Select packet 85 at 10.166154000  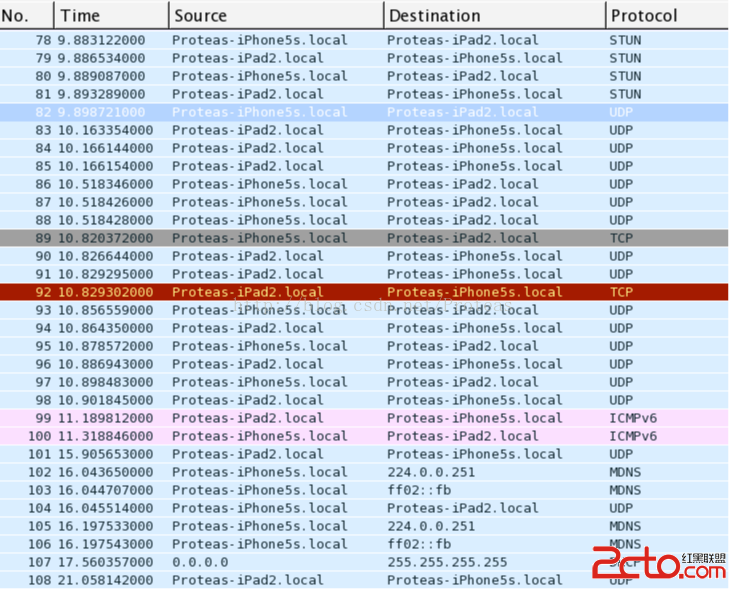(x=364, y=166)
